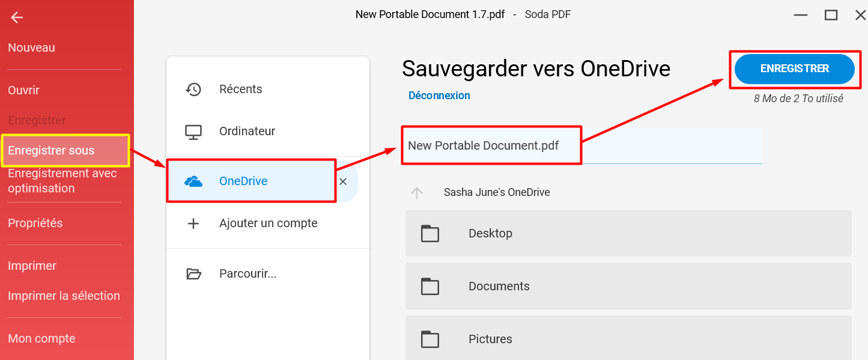This screenshot has width=868, height=360.
Task: Click the ENREGISTRER button
Action: point(795,69)
